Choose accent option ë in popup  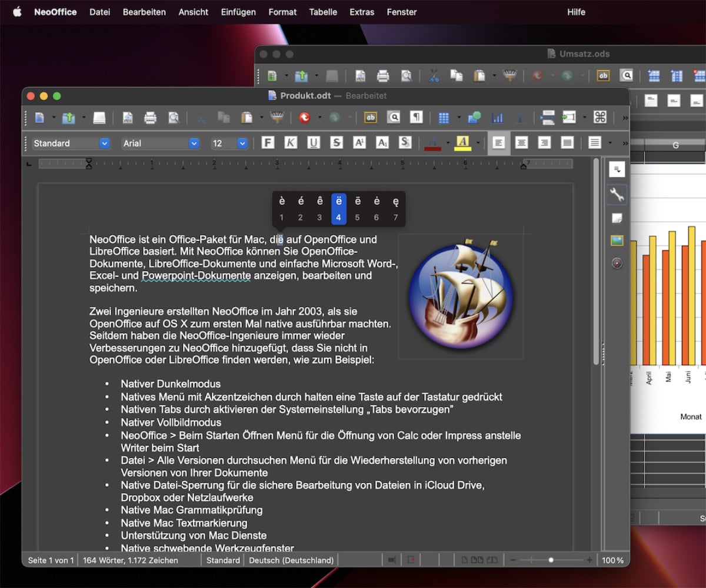point(338,209)
